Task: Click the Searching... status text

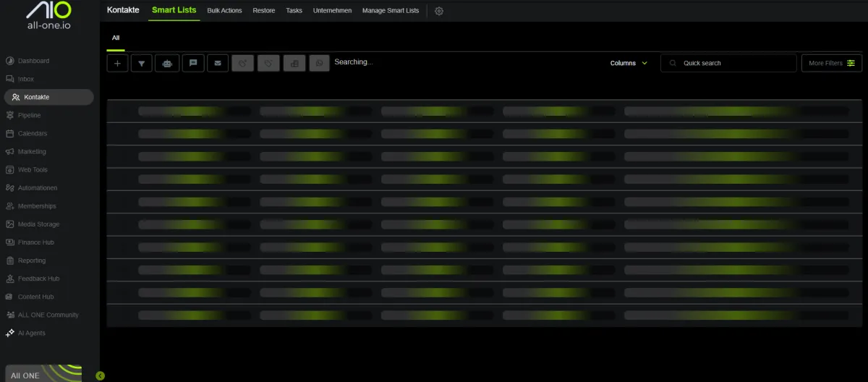Action: [x=353, y=62]
